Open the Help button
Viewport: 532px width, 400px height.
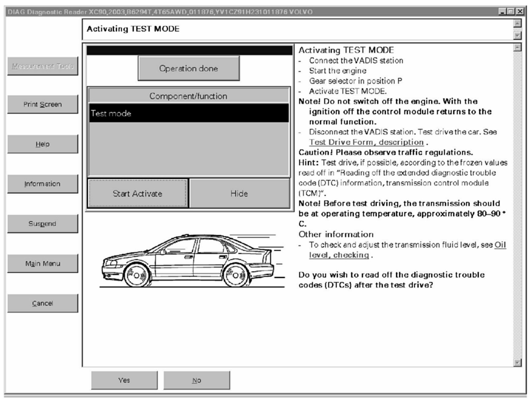pos(43,144)
